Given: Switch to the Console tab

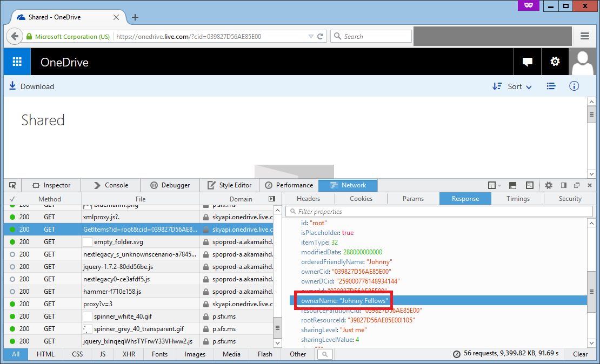Looking at the screenshot, I should point(111,185).
